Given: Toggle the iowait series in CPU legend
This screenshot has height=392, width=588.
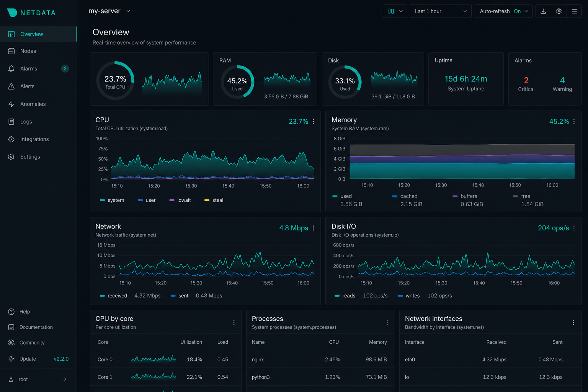Looking at the screenshot, I should pos(180,200).
